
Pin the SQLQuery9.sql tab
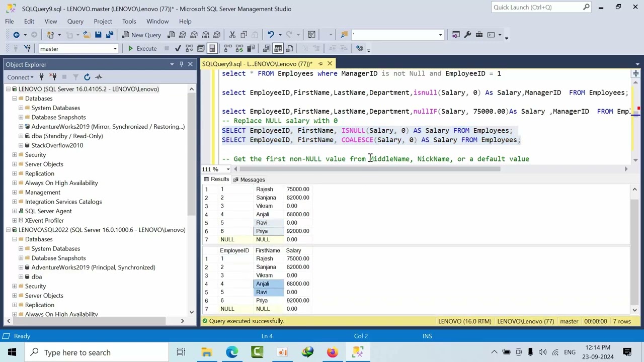[320, 64]
